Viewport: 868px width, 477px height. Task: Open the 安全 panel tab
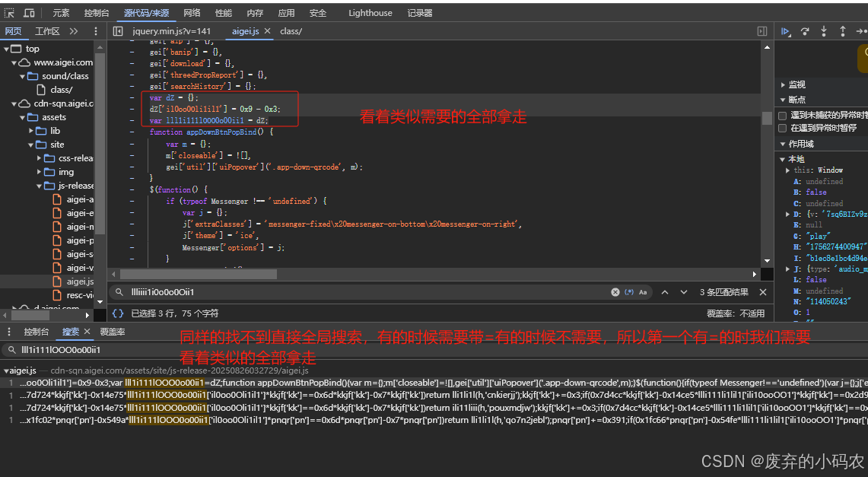point(318,13)
